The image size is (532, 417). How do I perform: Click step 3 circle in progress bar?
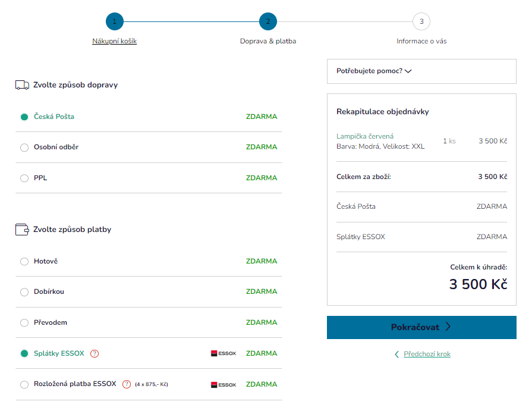coord(421,22)
